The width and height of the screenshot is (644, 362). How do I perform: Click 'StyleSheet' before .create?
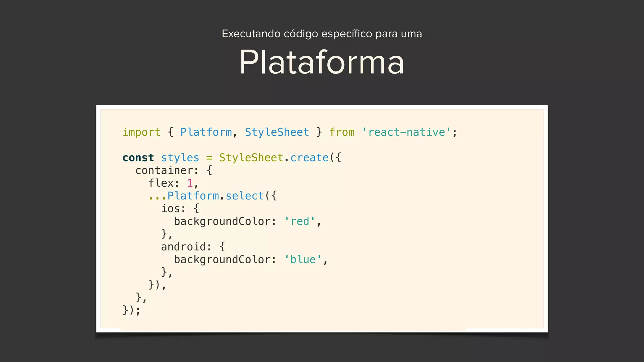click(251, 158)
